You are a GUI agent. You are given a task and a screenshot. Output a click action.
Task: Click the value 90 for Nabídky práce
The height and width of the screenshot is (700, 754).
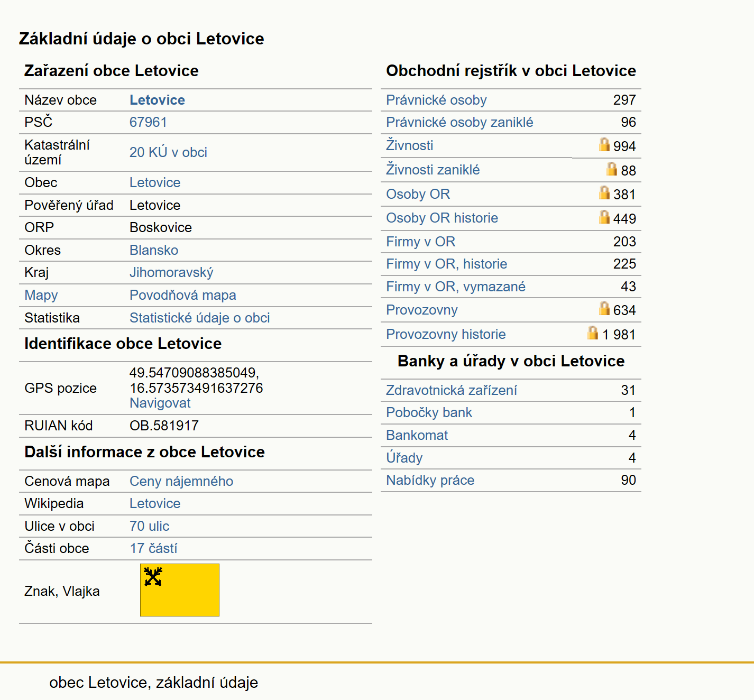pyautogui.click(x=628, y=480)
